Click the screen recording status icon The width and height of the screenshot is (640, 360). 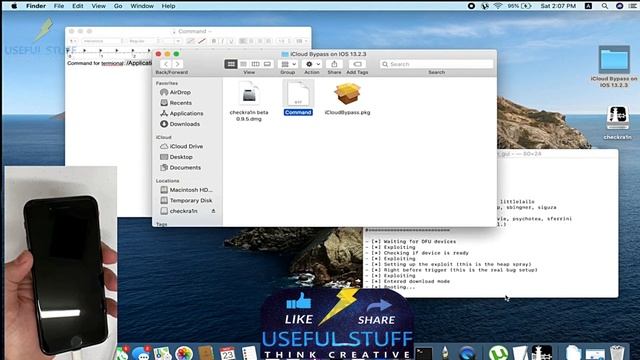tap(471, 6)
